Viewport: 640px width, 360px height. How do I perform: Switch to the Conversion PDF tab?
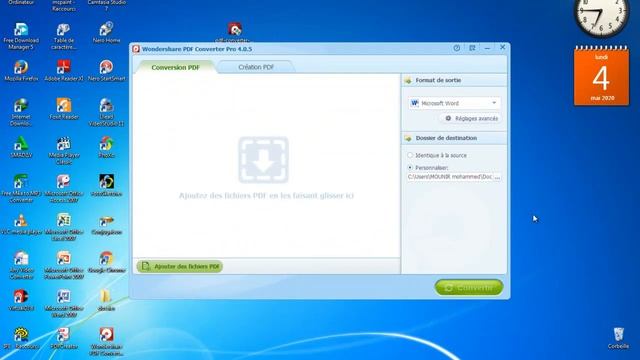[175, 67]
